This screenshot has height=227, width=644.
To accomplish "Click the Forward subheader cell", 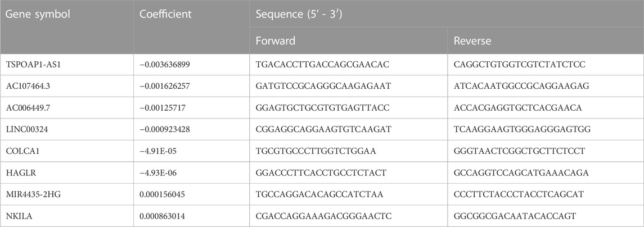I will [x=348, y=41].
